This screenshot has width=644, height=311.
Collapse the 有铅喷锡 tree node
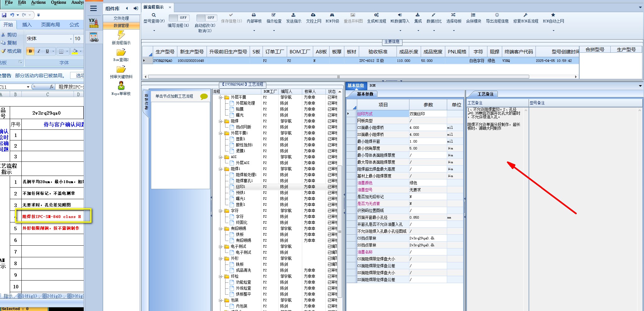221,229
